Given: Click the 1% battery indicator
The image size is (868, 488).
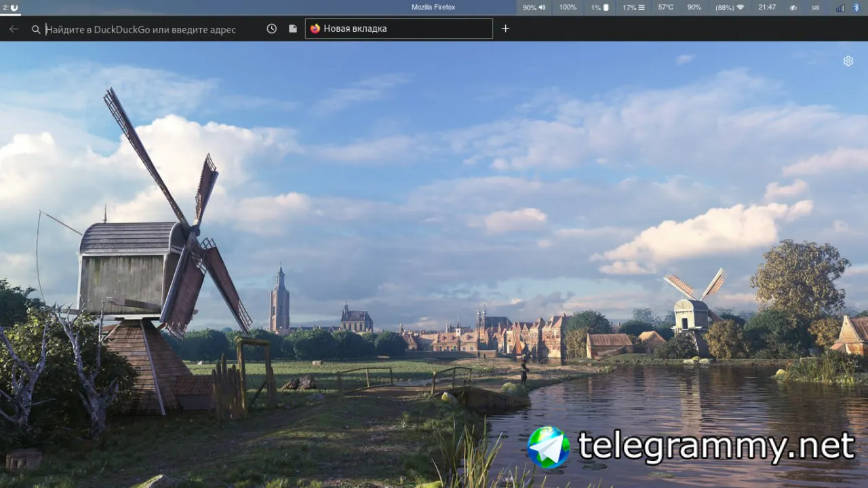Looking at the screenshot, I should pos(599,7).
